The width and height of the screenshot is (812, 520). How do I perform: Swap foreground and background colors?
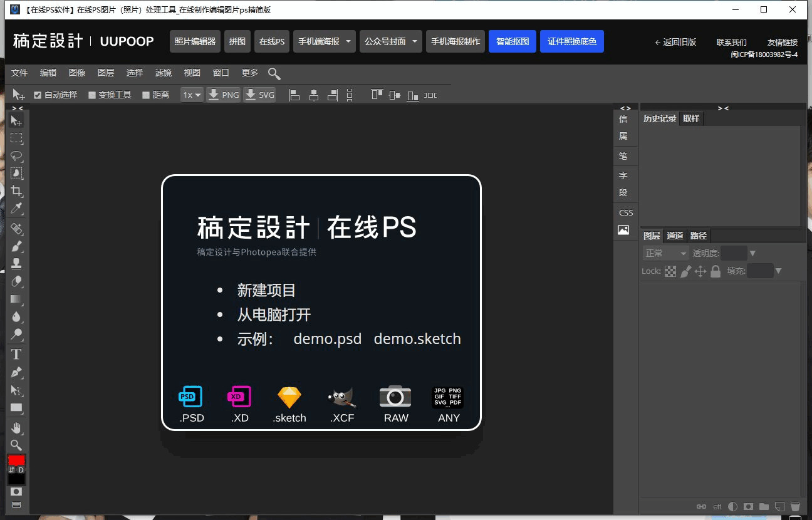tap(12, 469)
